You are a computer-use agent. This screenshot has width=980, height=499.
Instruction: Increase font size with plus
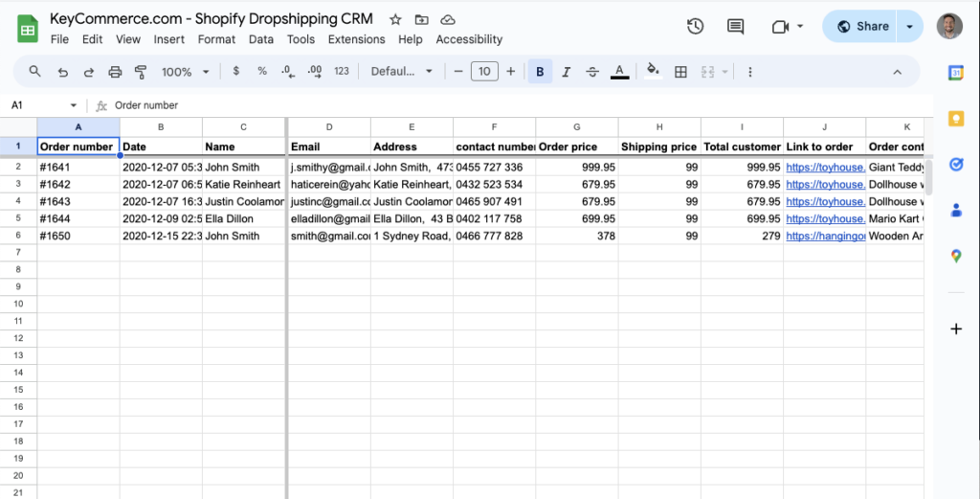pyautogui.click(x=511, y=71)
